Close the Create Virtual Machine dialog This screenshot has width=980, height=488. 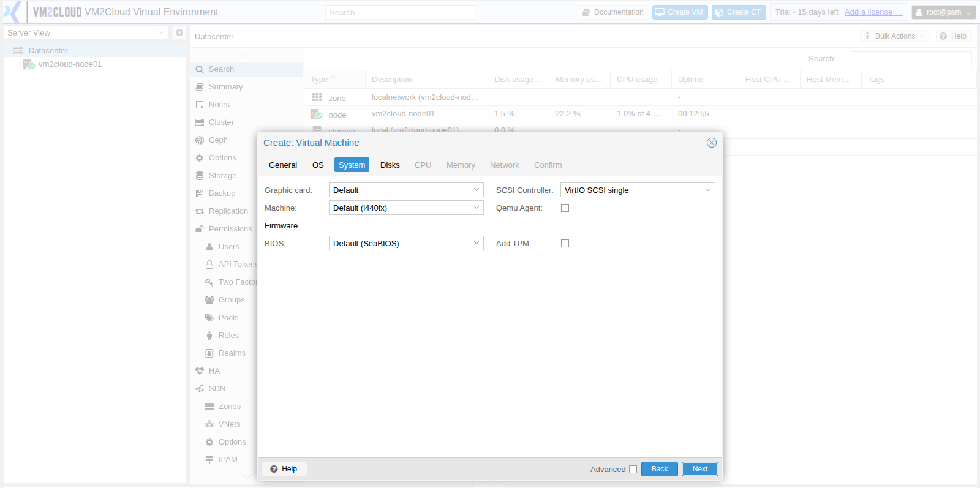pyautogui.click(x=712, y=143)
